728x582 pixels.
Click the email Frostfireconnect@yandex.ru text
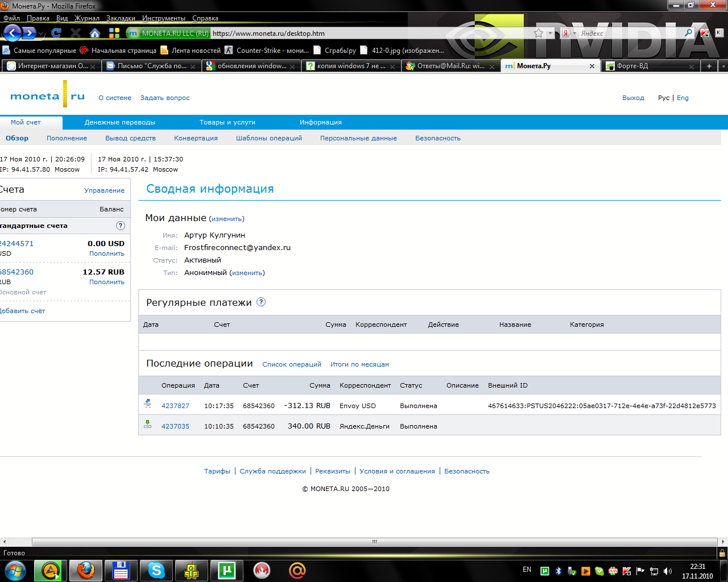tap(237, 247)
